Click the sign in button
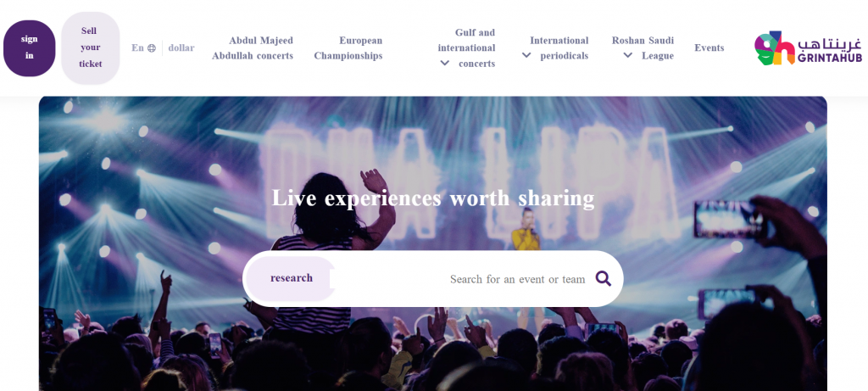The width and height of the screenshot is (868, 391). coord(30,48)
